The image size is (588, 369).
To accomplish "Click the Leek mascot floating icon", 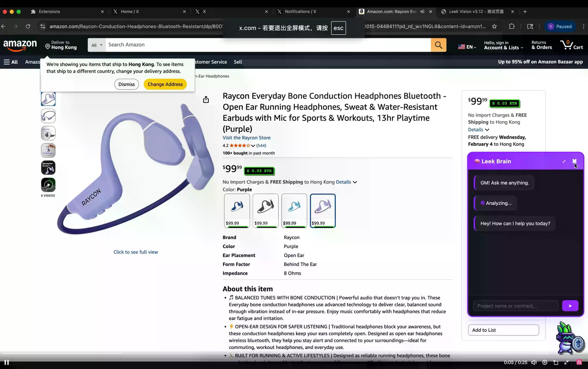I will point(569,339).
